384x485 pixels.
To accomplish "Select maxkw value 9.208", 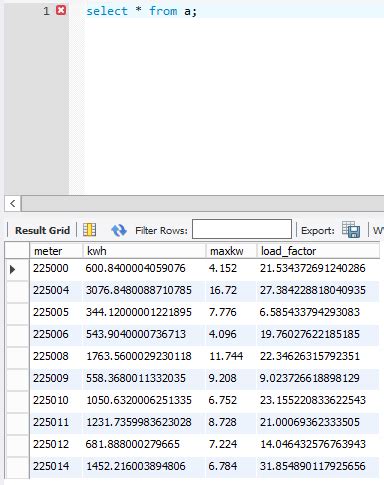I will click(231, 378).
